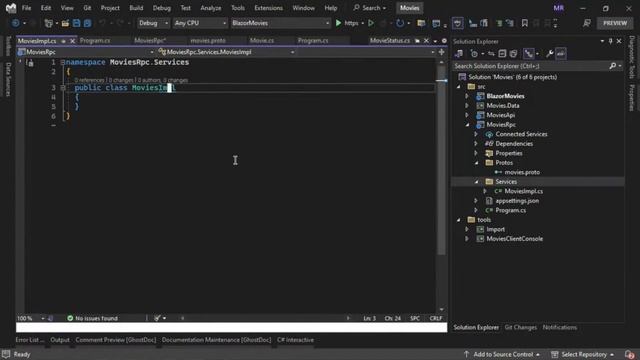Click the Save icon in the toolbar
The height and width of the screenshot is (360, 640).
(76, 23)
